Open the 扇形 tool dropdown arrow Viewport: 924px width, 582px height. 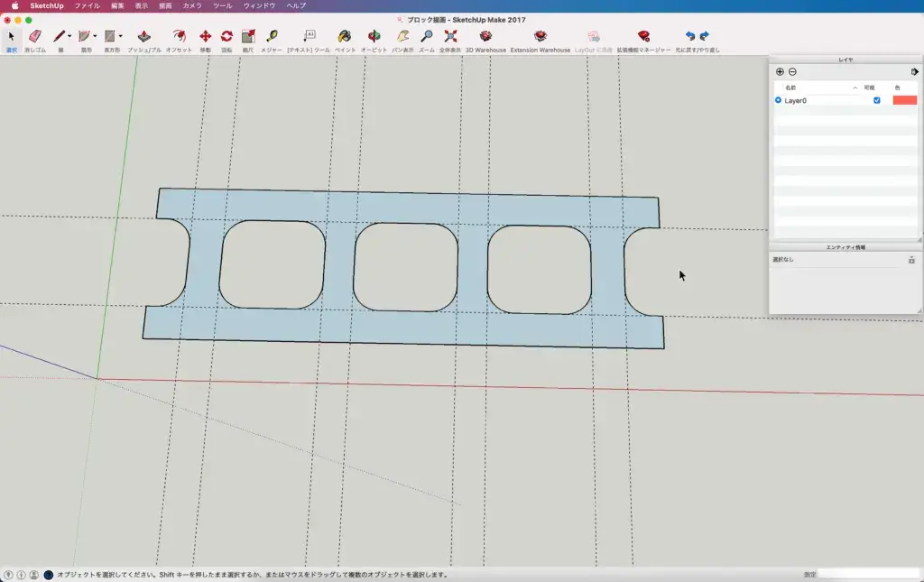95,36
